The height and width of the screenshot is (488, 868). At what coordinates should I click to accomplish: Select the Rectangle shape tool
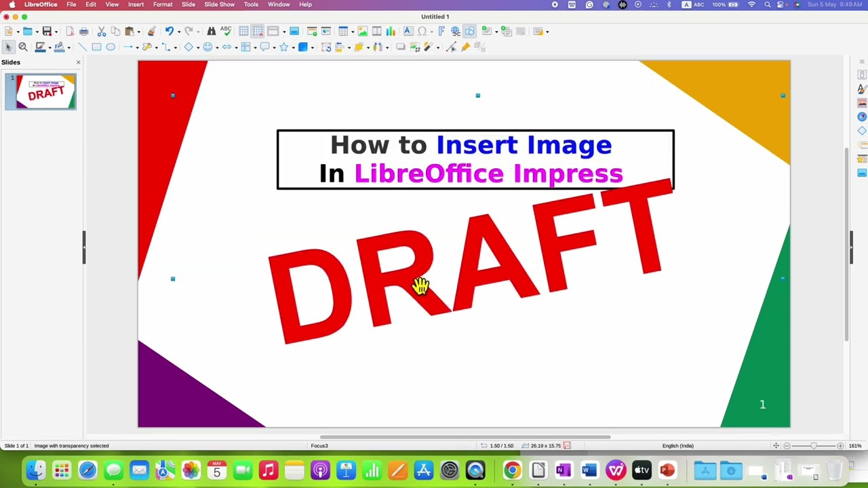(x=96, y=47)
